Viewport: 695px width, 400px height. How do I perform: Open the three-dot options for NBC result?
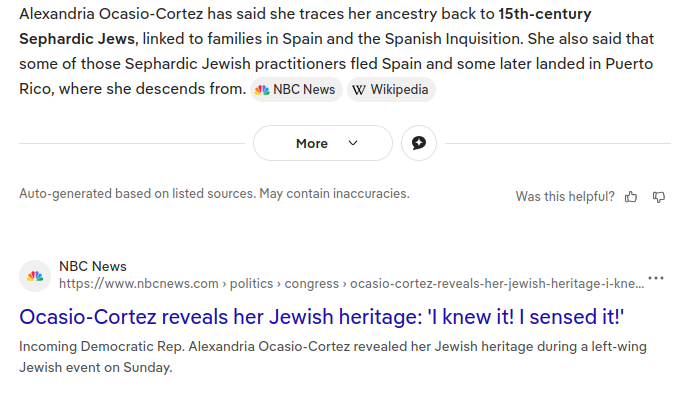pos(656,278)
